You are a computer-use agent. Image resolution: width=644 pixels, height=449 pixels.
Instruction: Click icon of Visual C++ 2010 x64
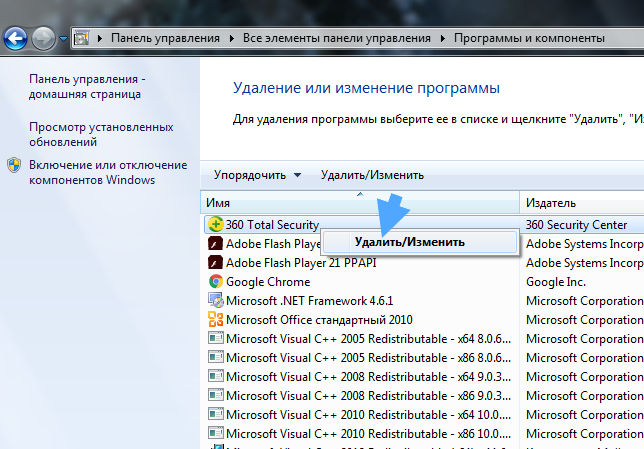(x=216, y=414)
